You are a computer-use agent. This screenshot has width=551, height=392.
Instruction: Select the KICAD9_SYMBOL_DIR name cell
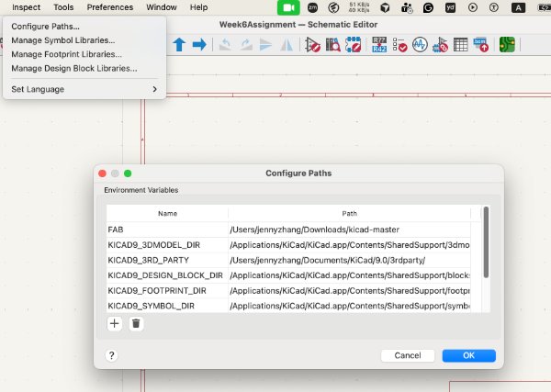click(x=168, y=306)
